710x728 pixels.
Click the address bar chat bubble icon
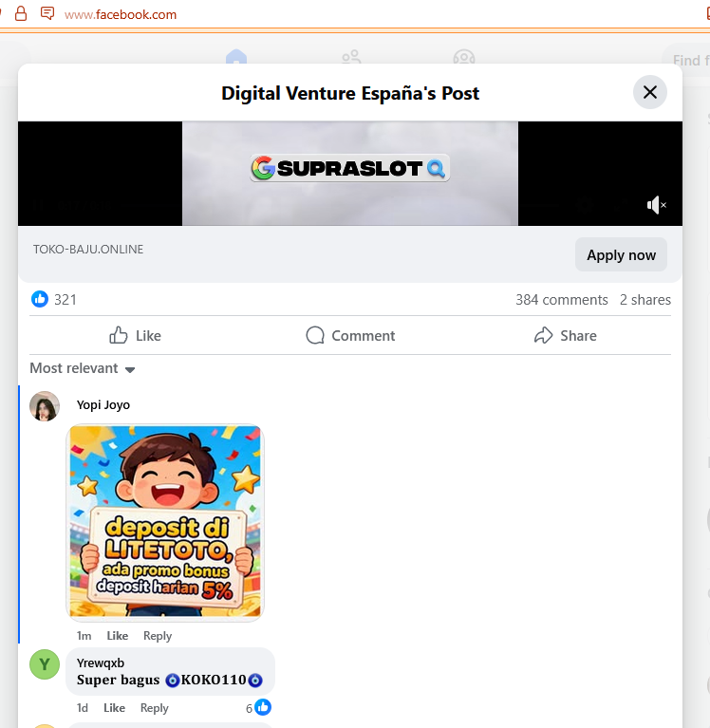pyautogui.click(x=47, y=13)
